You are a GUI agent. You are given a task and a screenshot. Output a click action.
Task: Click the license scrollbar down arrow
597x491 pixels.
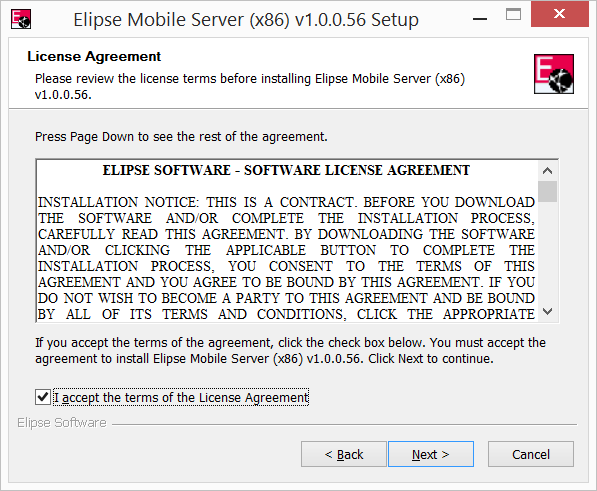[x=548, y=312]
